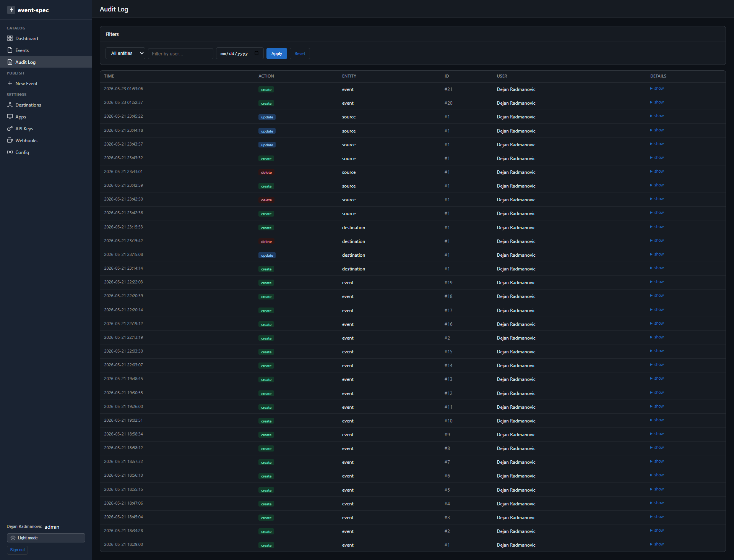Open the New Event publish page
Image resolution: width=734 pixels, height=560 pixels.
pos(46,83)
